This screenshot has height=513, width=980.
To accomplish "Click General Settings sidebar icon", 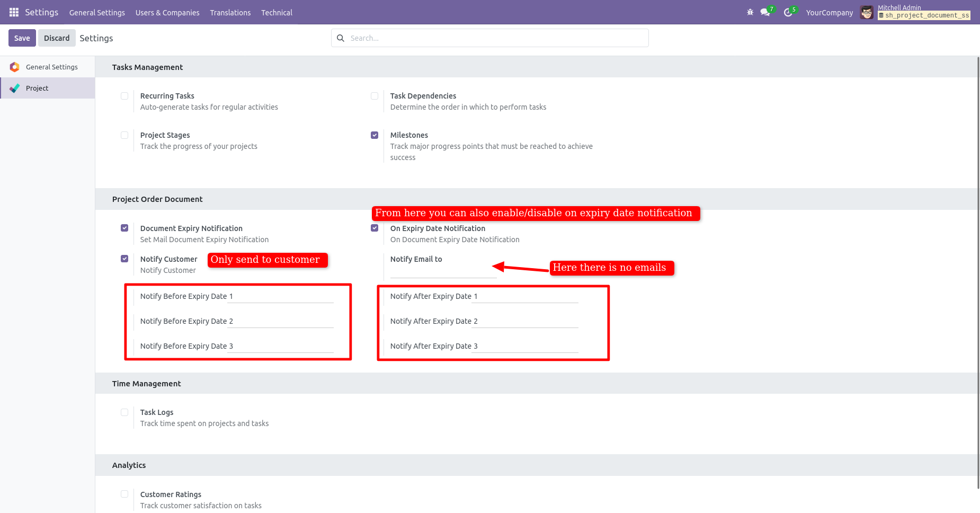I will click(x=15, y=67).
